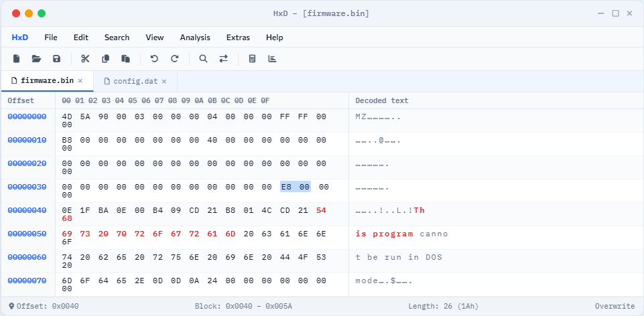Viewport: 644px width, 316px height.
Task: Open the Extras menu
Action: coord(238,37)
